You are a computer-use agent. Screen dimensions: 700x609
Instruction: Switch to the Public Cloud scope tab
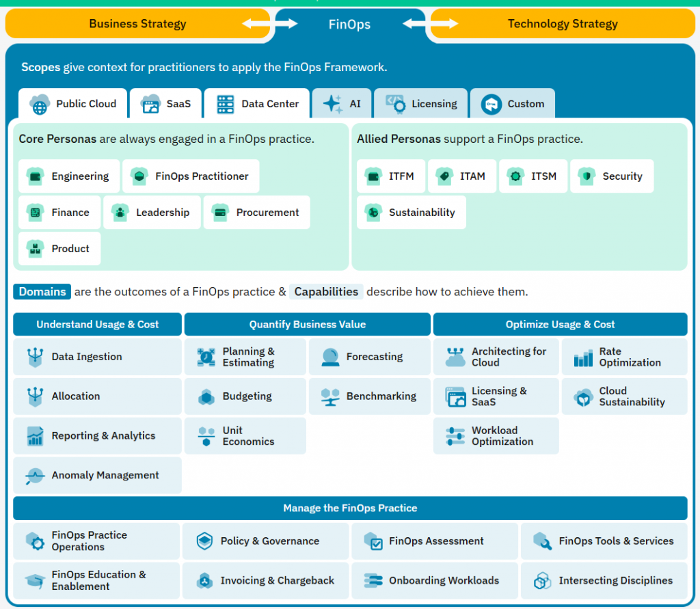(72, 104)
